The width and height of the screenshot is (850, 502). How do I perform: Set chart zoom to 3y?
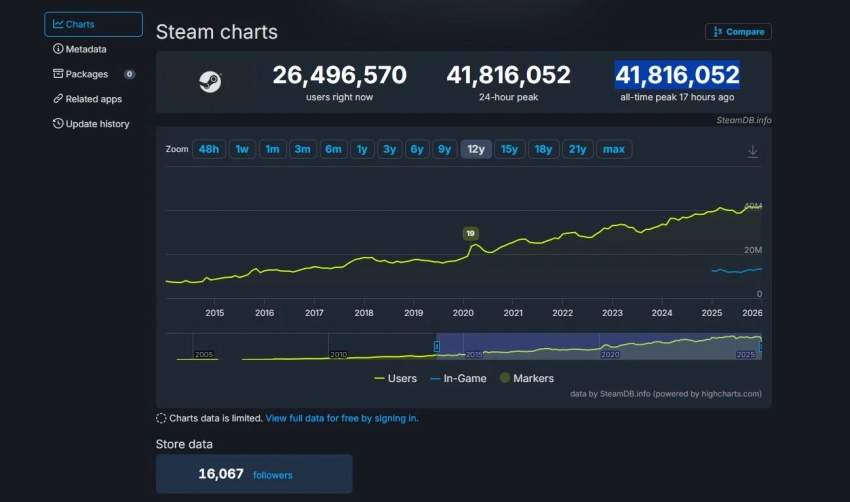(x=389, y=149)
